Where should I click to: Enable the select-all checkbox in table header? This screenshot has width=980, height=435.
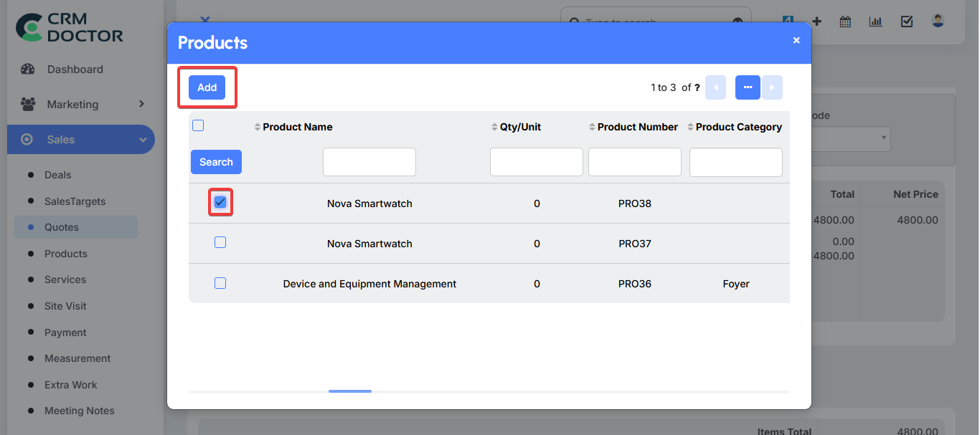pos(197,125)
